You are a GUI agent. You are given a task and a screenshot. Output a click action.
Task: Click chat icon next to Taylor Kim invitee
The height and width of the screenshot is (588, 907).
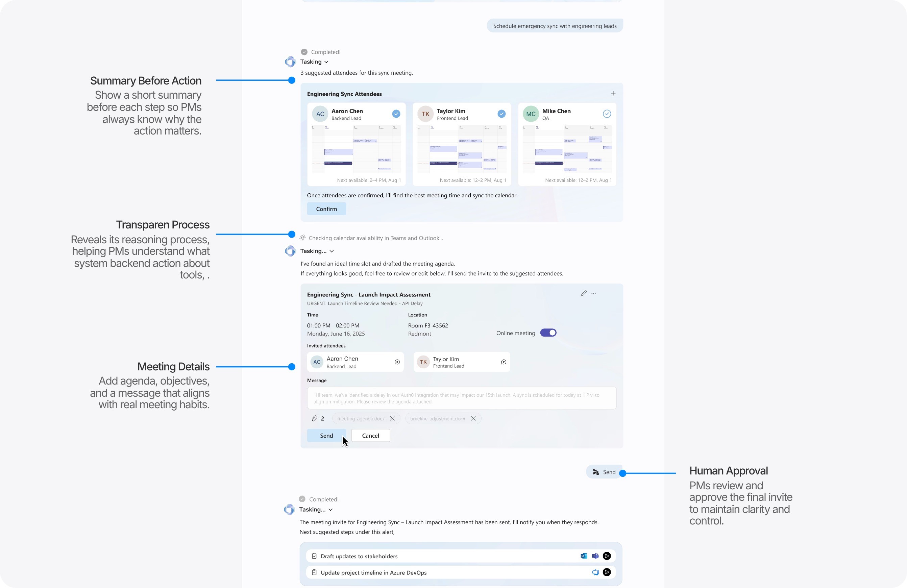(x=503, y=362)
